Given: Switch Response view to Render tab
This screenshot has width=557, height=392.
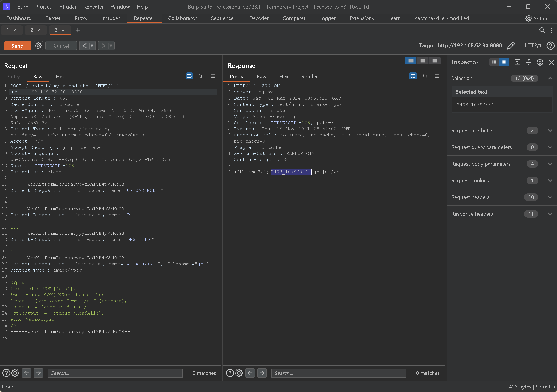Looking at the screenshot, I should (310, 77).
